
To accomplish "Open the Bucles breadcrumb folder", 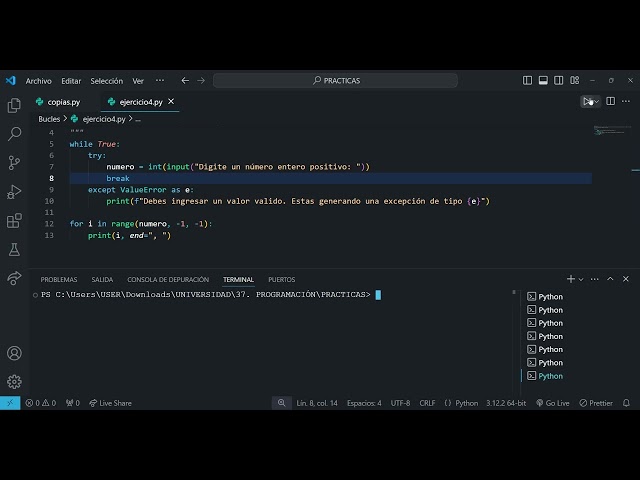I will 49,119.
